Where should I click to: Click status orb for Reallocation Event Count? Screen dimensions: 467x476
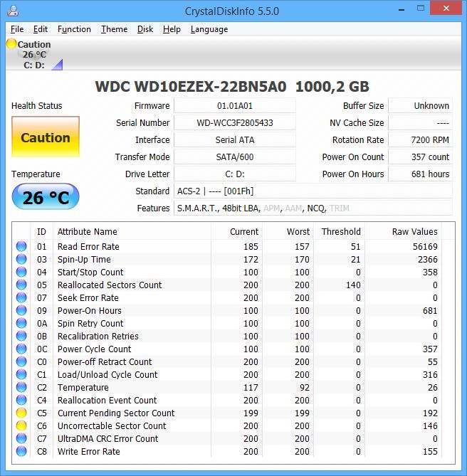(x=21, y=400)
